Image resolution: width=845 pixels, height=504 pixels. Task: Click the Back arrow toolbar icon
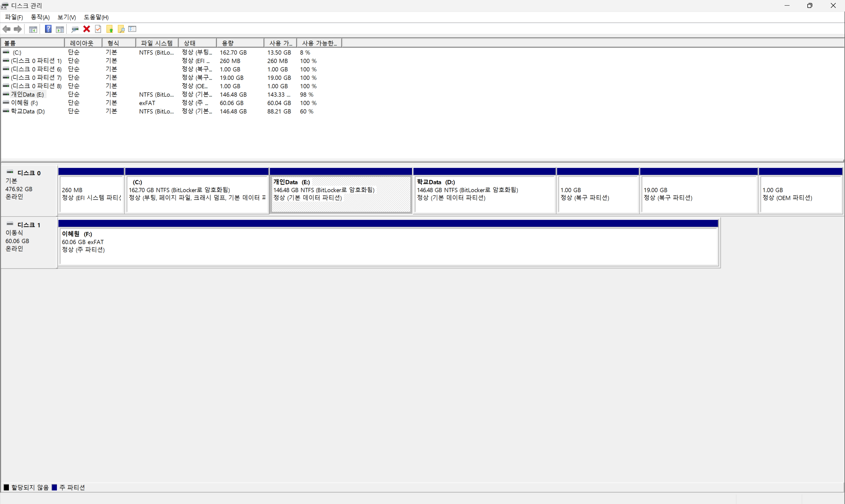coord(7,29)
